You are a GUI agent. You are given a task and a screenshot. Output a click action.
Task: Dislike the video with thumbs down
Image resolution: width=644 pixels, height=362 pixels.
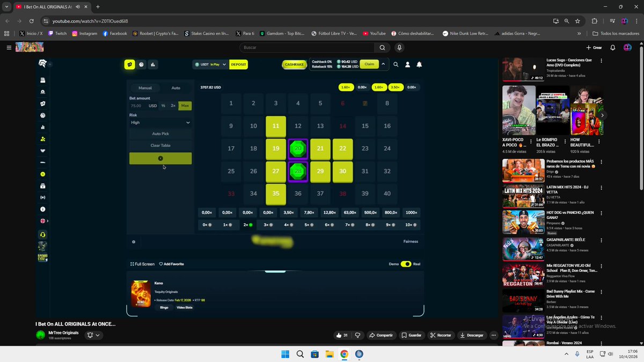357,335
